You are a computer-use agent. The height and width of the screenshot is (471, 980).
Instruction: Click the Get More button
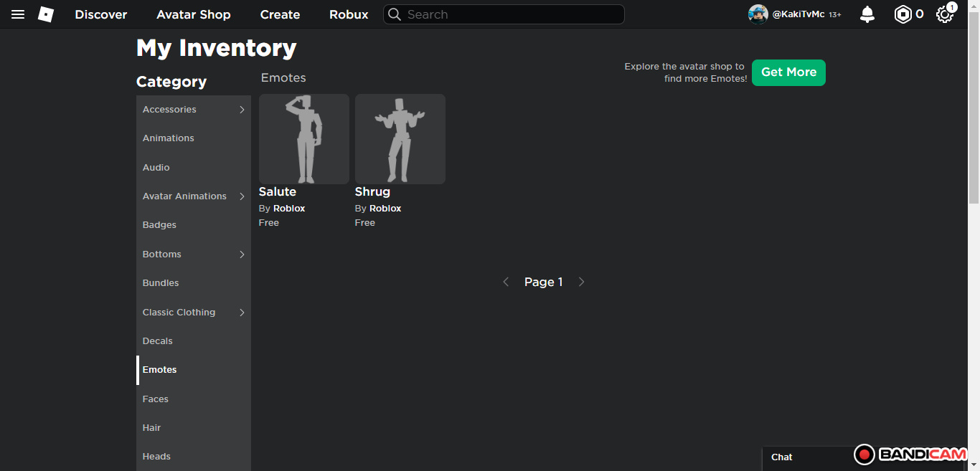pyautogui.click(x=788, y=72)
